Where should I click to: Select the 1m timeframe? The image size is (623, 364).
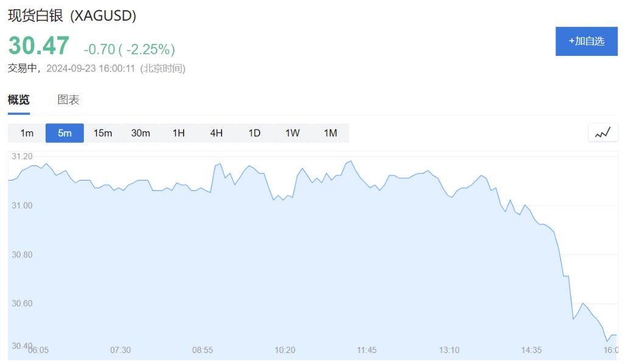(x=27, y=133)
